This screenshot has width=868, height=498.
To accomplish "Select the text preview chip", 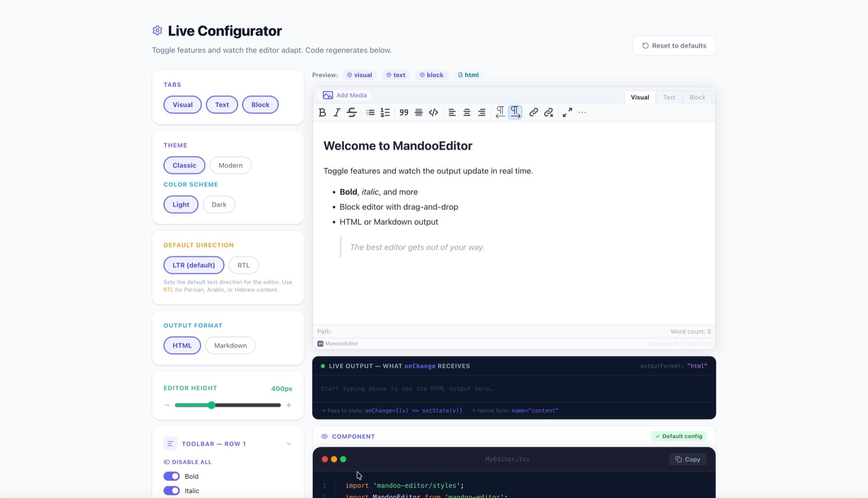I will tap(396, 75).
